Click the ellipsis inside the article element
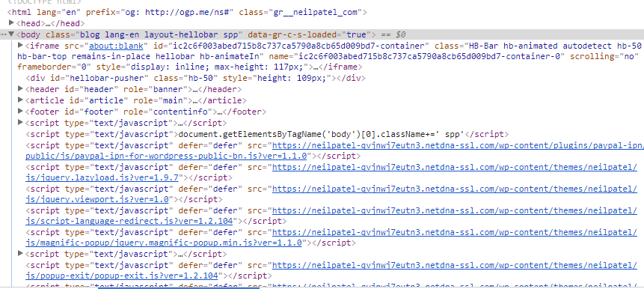 [x=195, y=100]
